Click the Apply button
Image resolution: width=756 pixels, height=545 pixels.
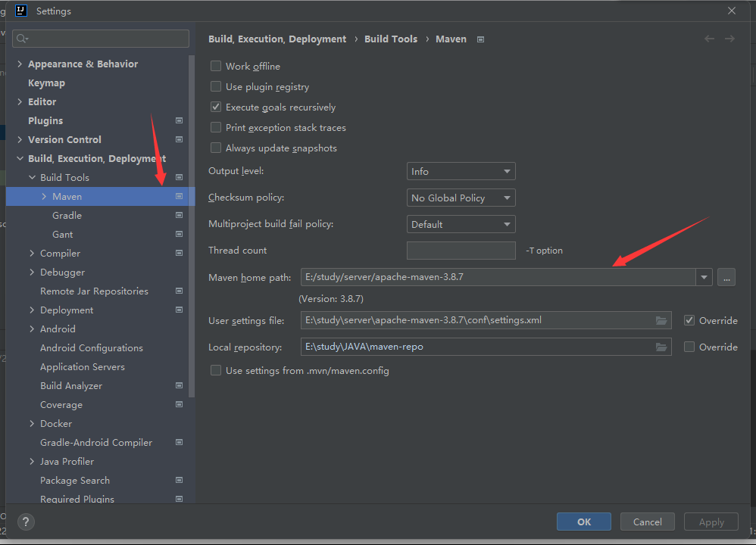coord(711,522)
